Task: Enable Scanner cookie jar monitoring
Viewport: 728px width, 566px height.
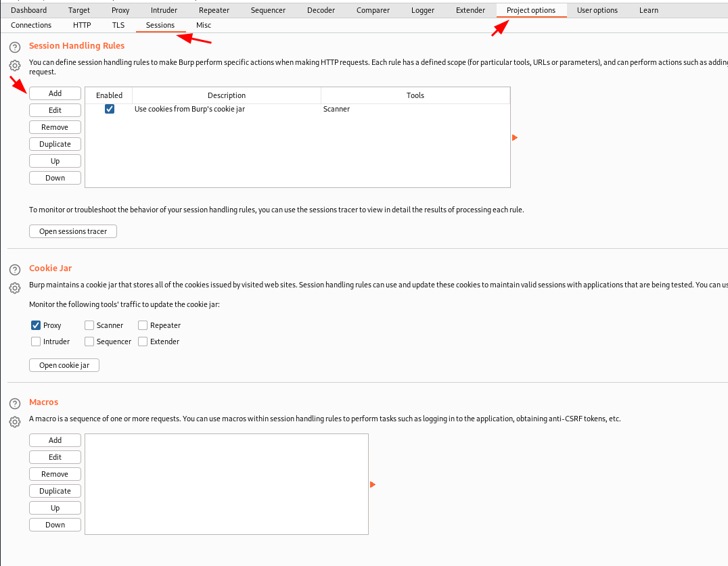Action: (89, 325)
